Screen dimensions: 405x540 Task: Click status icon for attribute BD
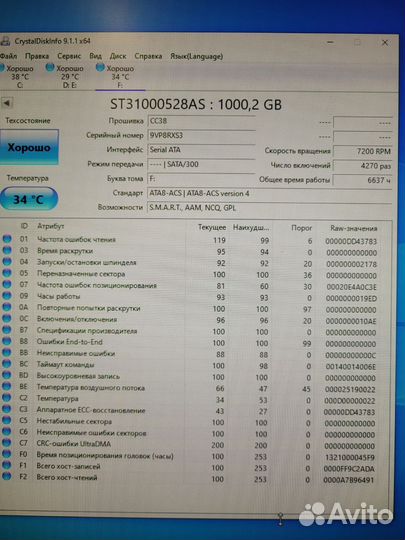7,375
